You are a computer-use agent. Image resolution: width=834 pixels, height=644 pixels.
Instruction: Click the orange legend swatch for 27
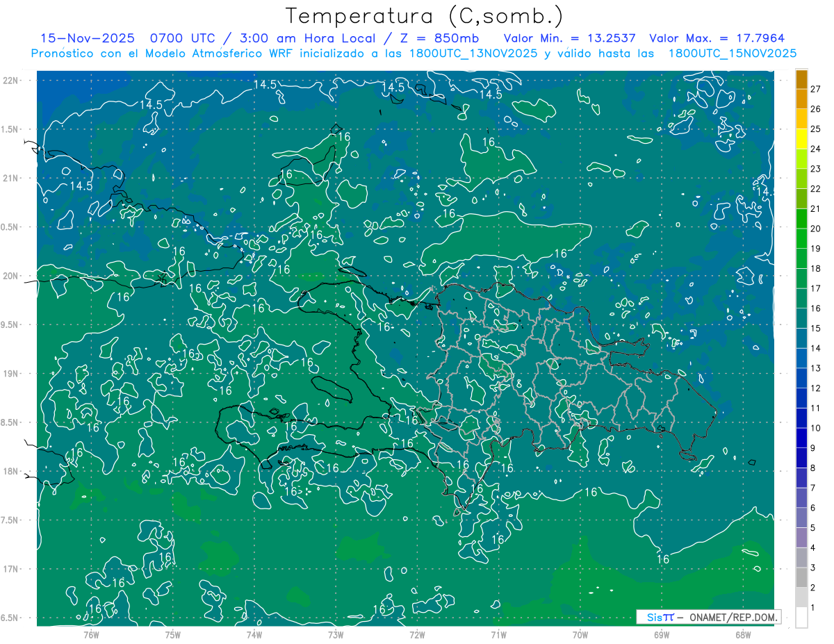(x=801, y=79)
